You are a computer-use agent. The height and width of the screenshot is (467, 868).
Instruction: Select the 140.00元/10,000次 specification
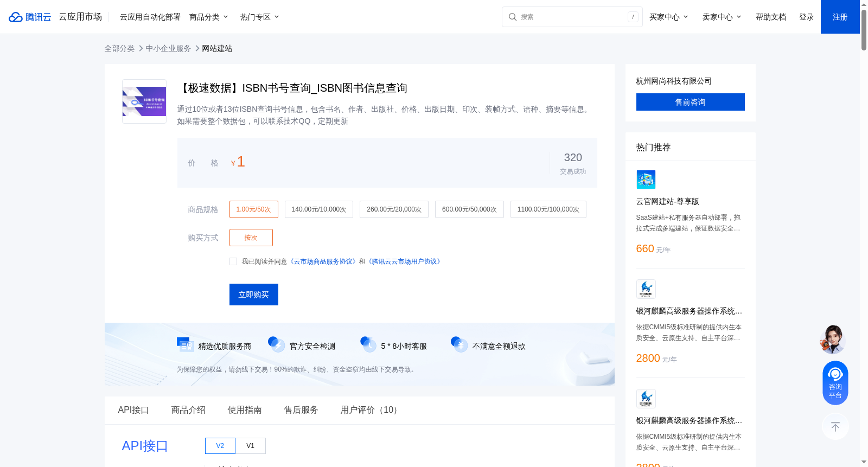[319, 209]
